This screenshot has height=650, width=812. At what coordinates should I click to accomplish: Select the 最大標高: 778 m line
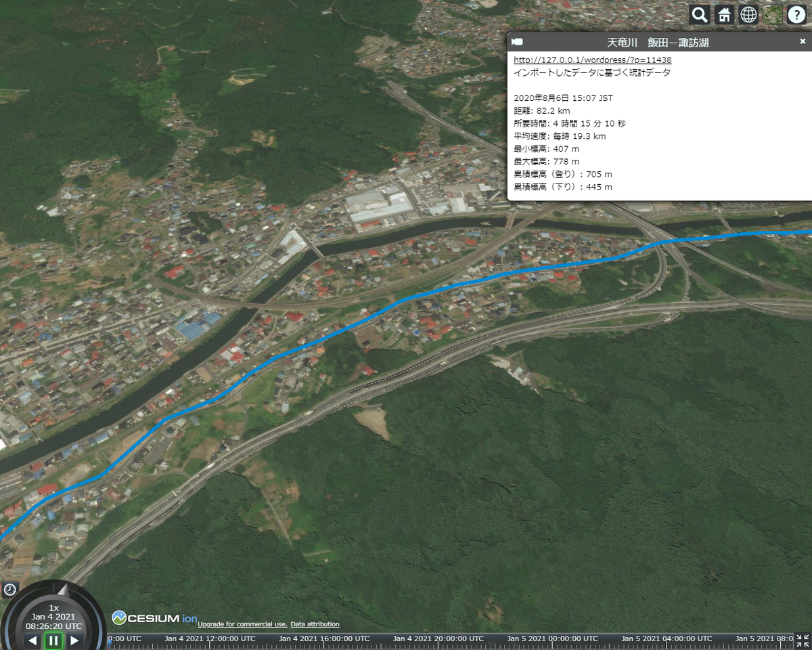[547, 161]
